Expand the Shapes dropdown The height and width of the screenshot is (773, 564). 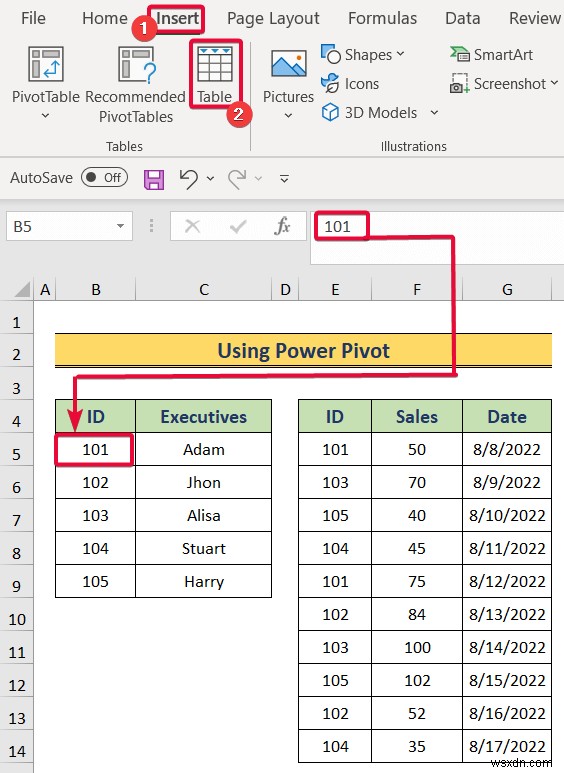(x=400, y=54)
